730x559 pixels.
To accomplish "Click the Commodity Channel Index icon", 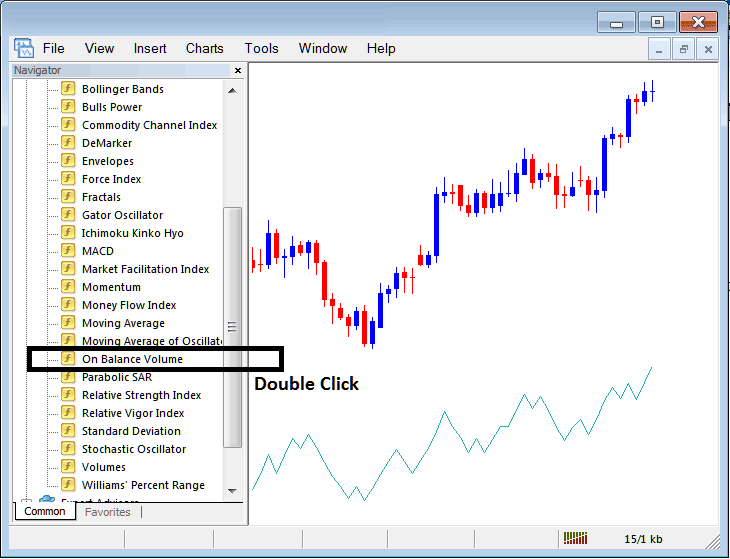I will [68, 125].
